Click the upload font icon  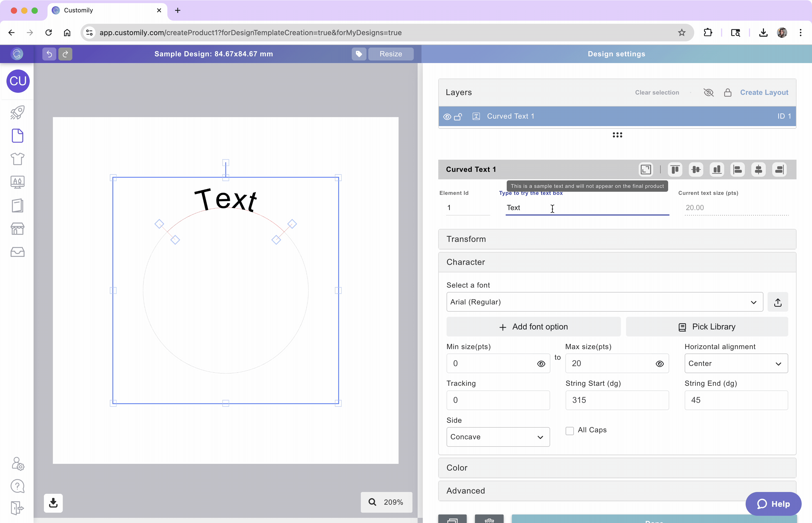point(778,302)
